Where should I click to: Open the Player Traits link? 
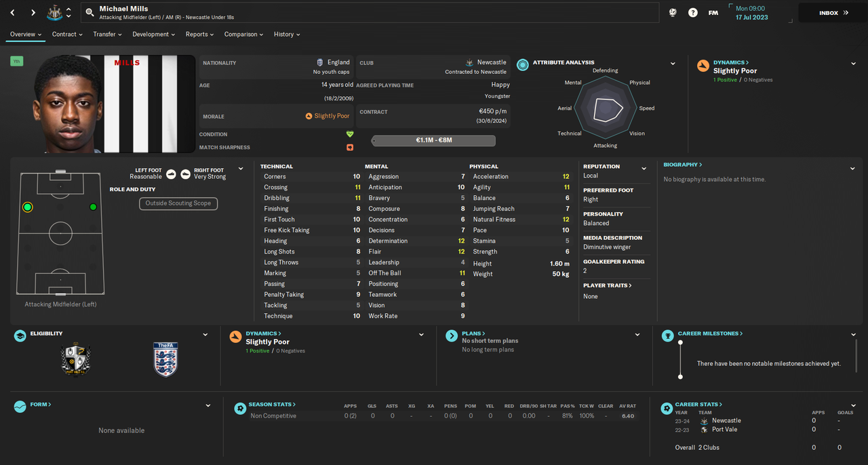(607, 285)
